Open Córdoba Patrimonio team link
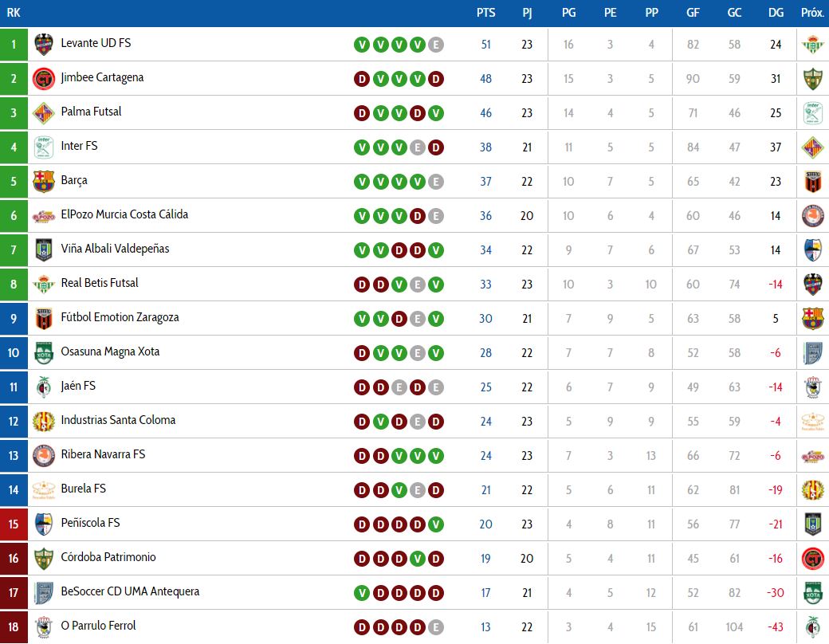Image resolution: width=829 pixels, height=644 pixels. click(x=108, y=557)
